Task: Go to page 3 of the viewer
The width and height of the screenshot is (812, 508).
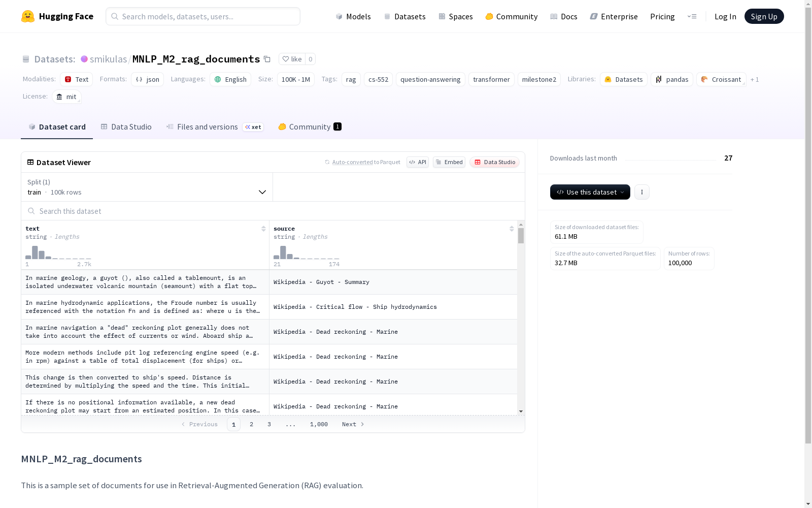Action: pyautogui.click(x=269, y=424)
